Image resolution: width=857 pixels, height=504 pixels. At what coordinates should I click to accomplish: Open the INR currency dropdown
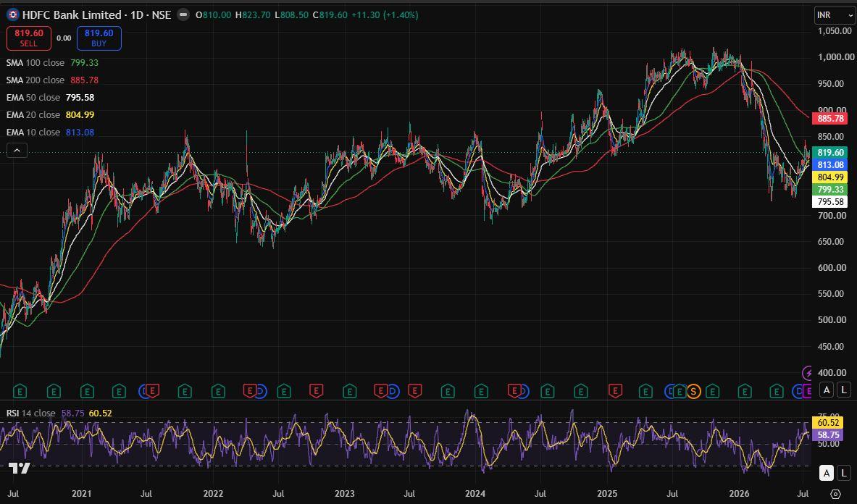click(834, 15)
